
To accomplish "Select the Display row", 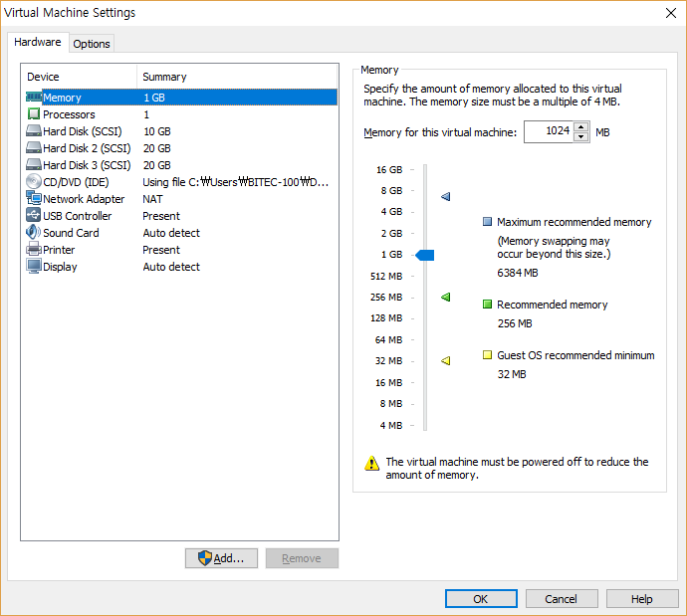I will click(x=181, y=267).
